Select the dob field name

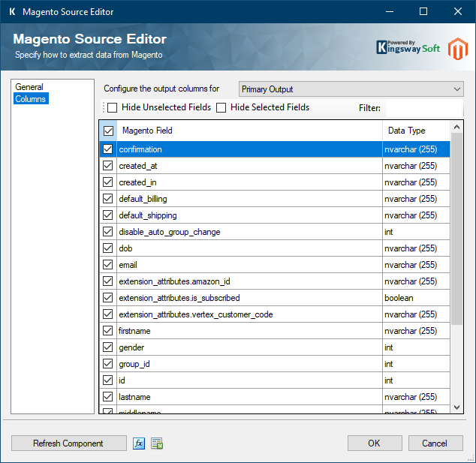(125, 248)
